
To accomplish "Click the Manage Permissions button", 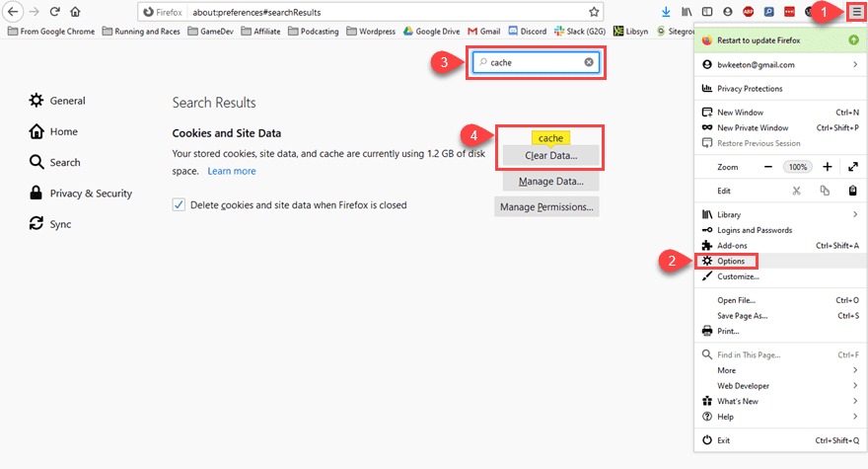I will 546,206.
